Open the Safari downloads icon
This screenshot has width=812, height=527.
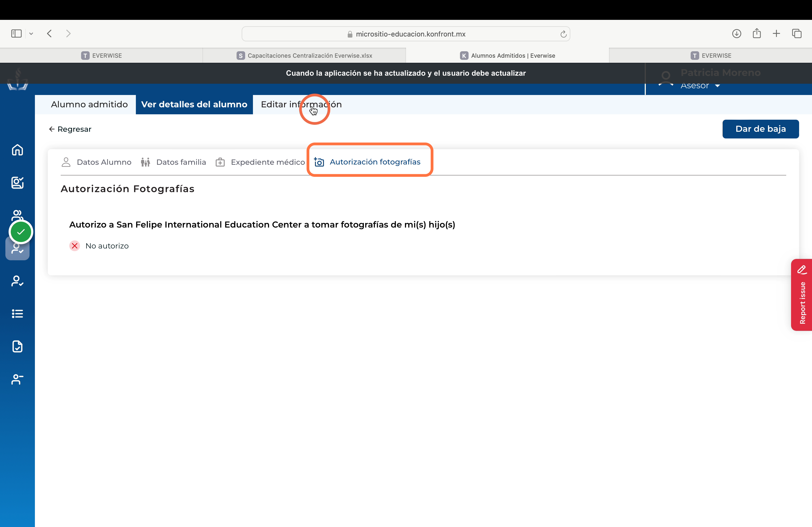736,33
